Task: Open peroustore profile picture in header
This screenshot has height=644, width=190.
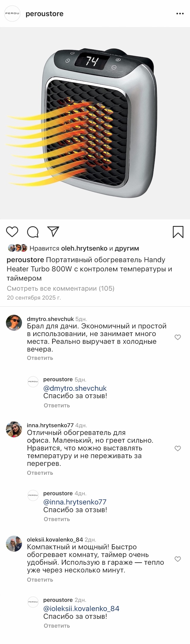Action: tap(12, 14)
